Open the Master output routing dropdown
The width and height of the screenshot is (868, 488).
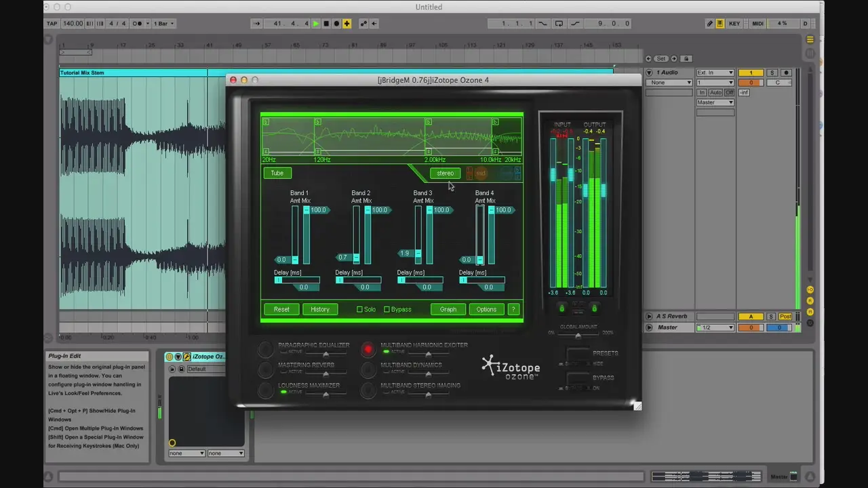[x=715, y=102]
